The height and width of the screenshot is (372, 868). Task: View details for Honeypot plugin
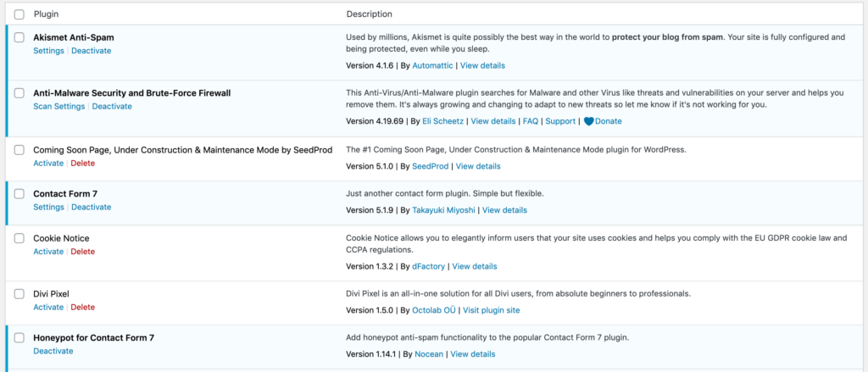pyautogui.click(x=473, y=354)
